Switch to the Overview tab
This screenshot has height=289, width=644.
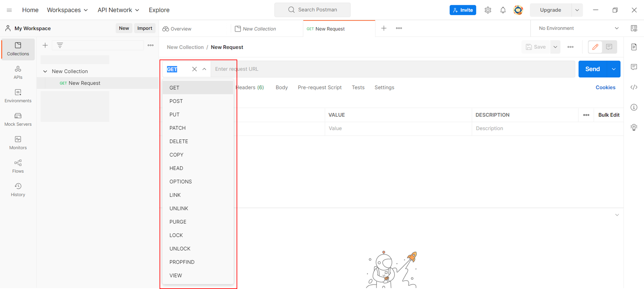(x=177, y=29)
